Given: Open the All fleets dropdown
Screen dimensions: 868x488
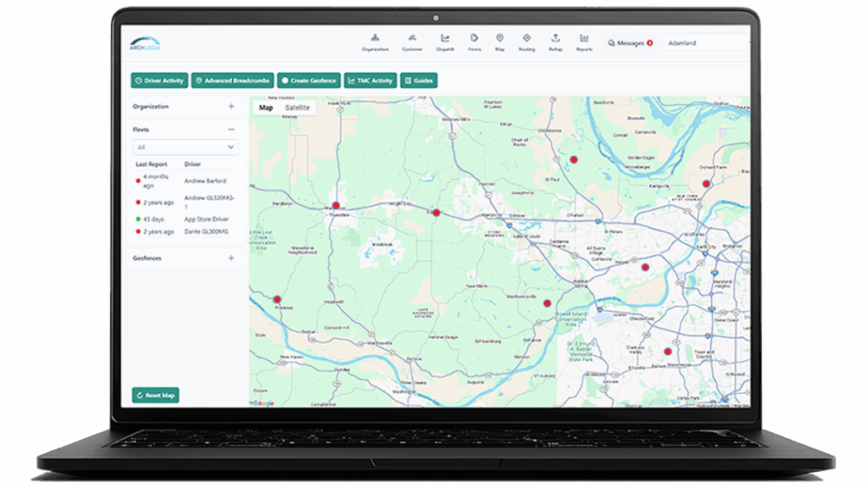Looking at the screenshot, I should click(x=185, y=147).
